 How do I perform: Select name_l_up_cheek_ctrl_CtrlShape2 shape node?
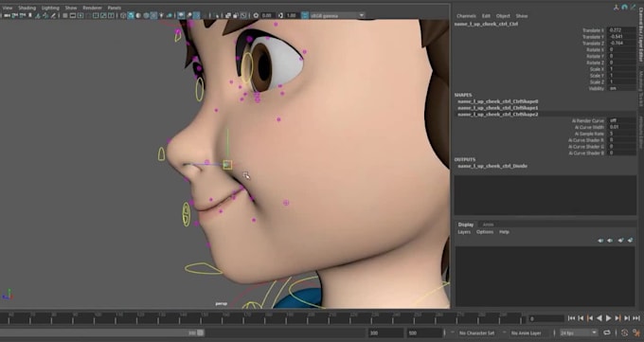498,115
